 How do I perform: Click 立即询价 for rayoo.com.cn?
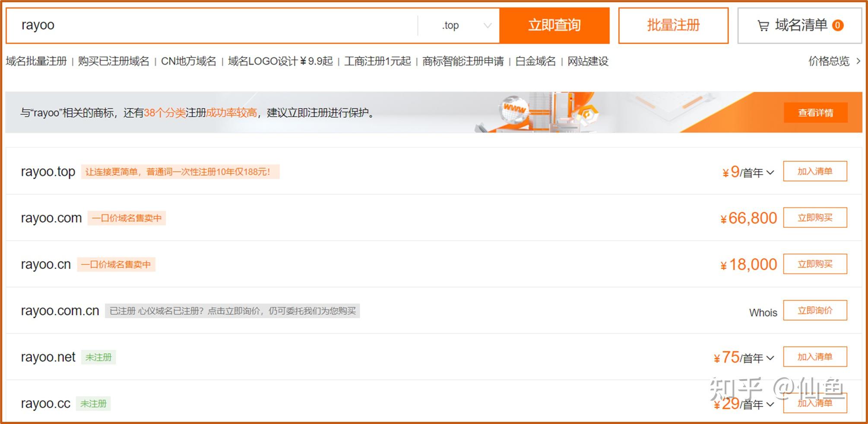click(x=815, y=310)
